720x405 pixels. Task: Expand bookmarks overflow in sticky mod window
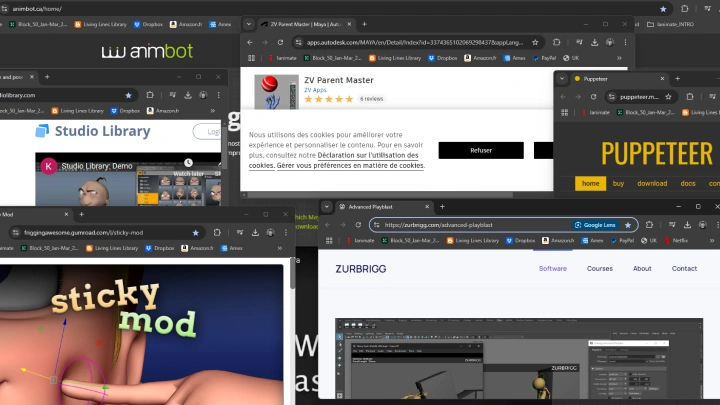(280, 248)
